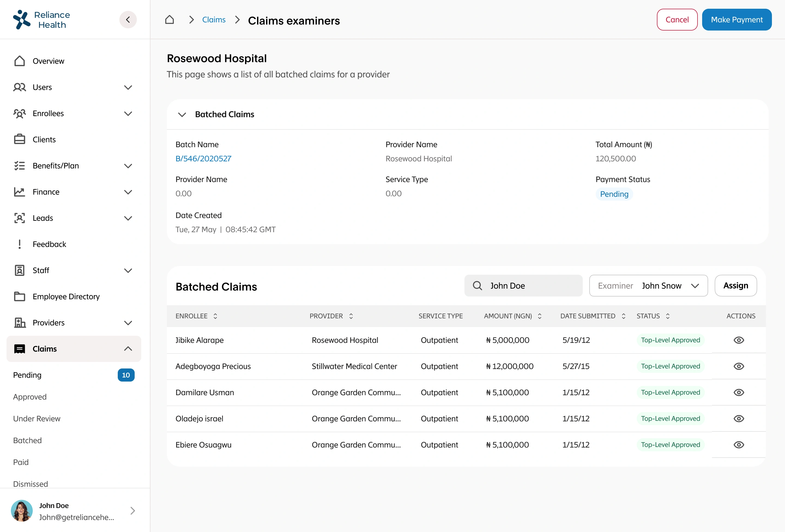This screenshot has height=532, width=785.
Task: View Damilare Usman claim via eye icon
Action: point(738,392)
